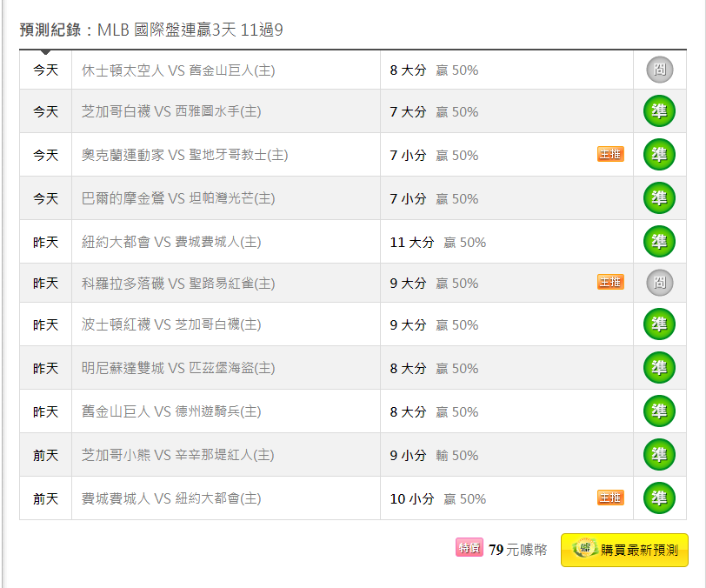Select prediction 8 大分 in 明尼蘇達雙城 row

pos(408,369)
